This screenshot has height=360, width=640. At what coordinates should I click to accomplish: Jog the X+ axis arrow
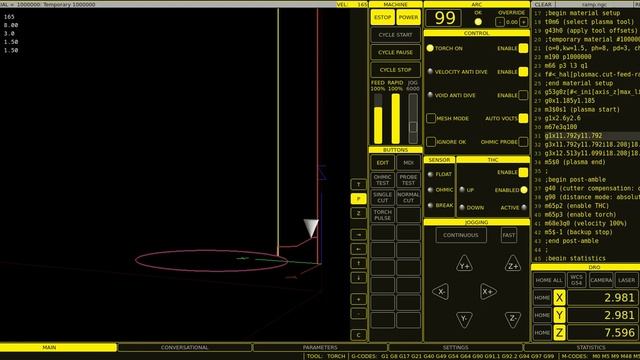click(488, 292)
